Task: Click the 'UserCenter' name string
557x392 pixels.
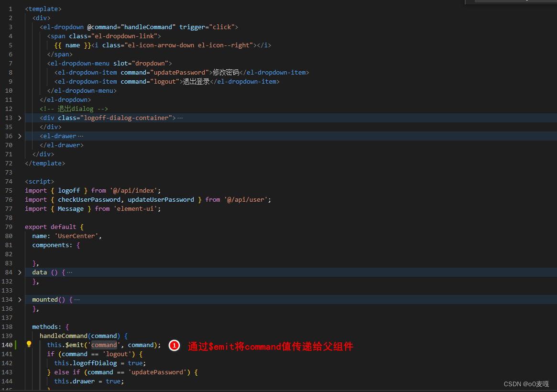Action: coord(76,236)
